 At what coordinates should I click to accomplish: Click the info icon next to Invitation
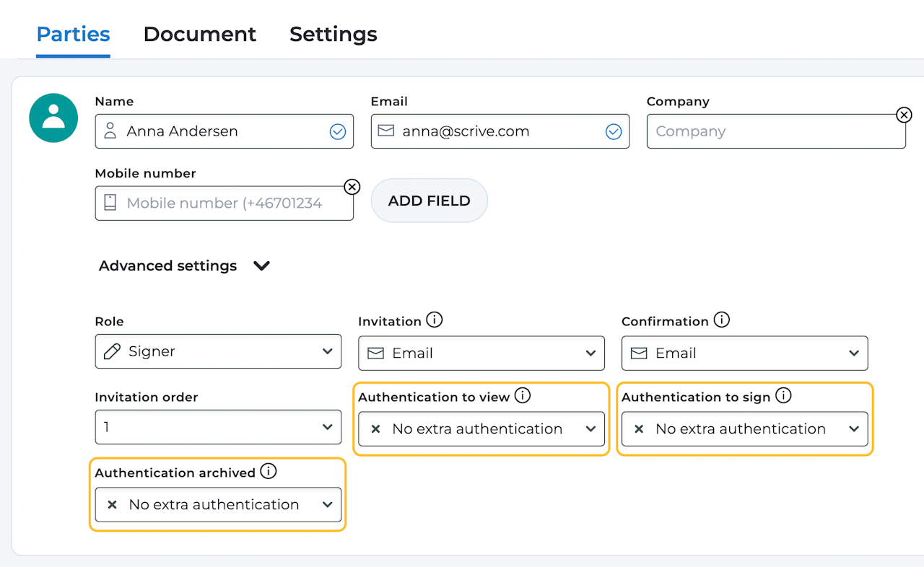click(434, 320)
